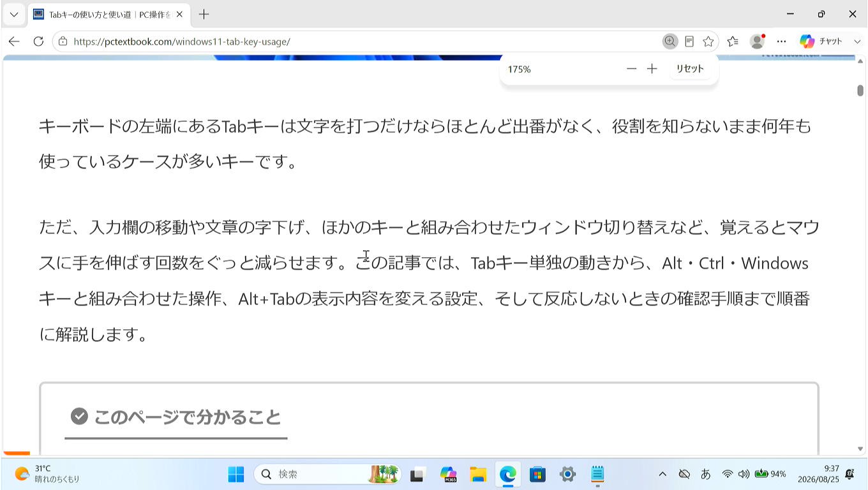
Task: Open the browser profile avatar
Action: [758, 41]
